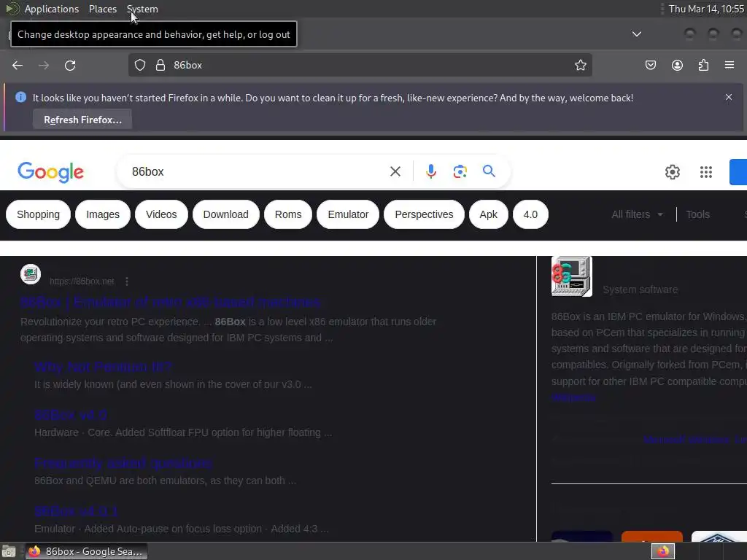Open the System menu
This screenshot has height=560, width=747.
coord(142,9)
